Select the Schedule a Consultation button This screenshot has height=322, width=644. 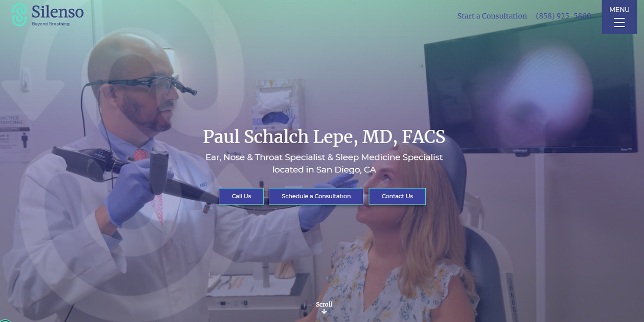coord(316,196)
